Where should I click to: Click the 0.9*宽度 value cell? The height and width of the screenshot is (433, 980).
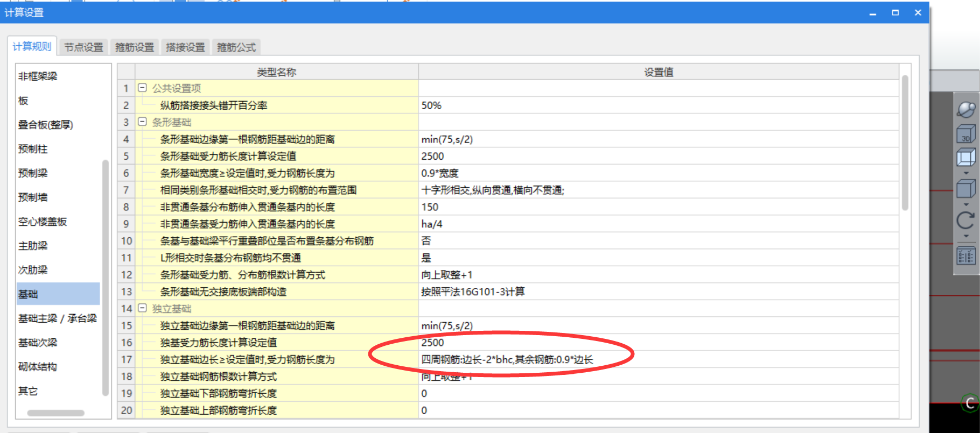pos(659,173)
